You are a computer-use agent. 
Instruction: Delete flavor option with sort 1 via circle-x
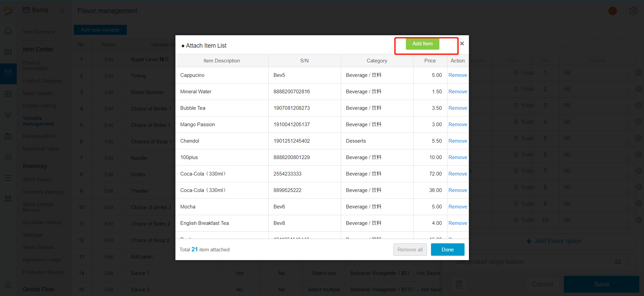pyautogui.click(x=639, y=72)
